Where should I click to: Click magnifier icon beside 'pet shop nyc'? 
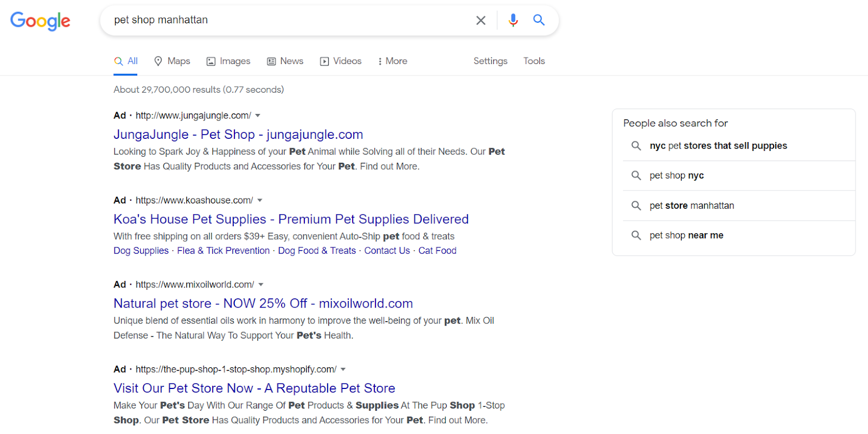[636, 175]
